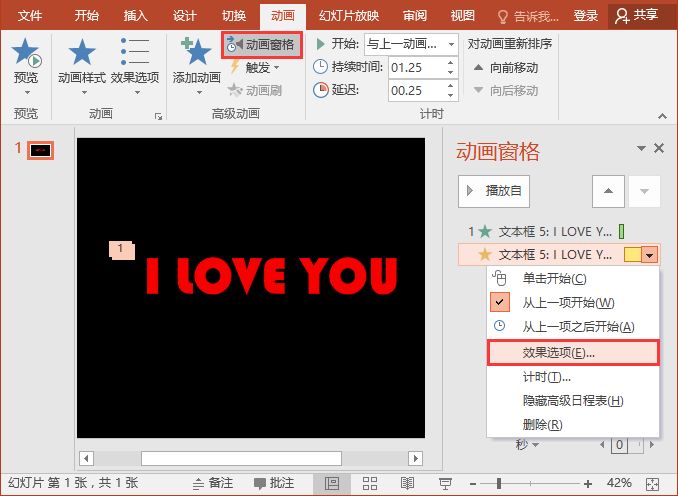Choose Remove (删除) menu item
This screenshot has height=496, width=678.
tap(573, 425)
